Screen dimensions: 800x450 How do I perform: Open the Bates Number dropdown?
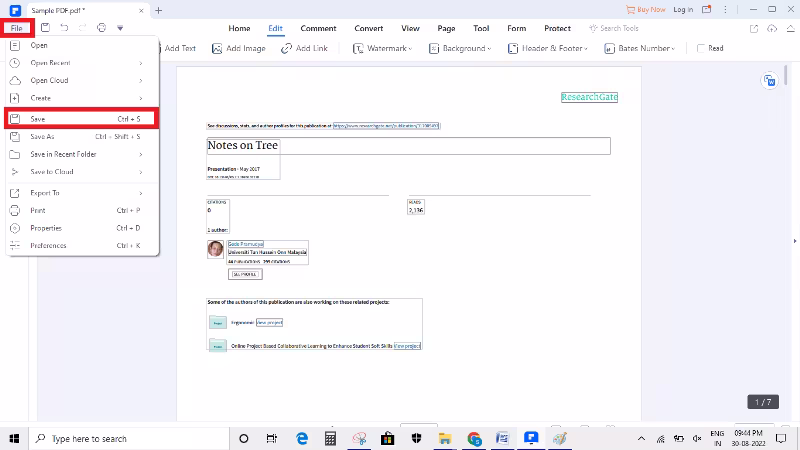tap(640, 48)
